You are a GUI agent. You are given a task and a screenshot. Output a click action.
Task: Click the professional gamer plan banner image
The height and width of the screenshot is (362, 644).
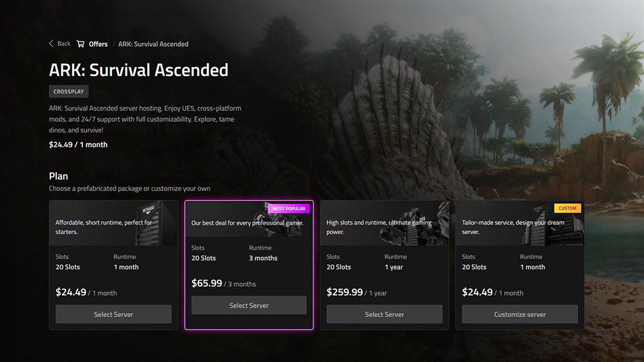249,219
